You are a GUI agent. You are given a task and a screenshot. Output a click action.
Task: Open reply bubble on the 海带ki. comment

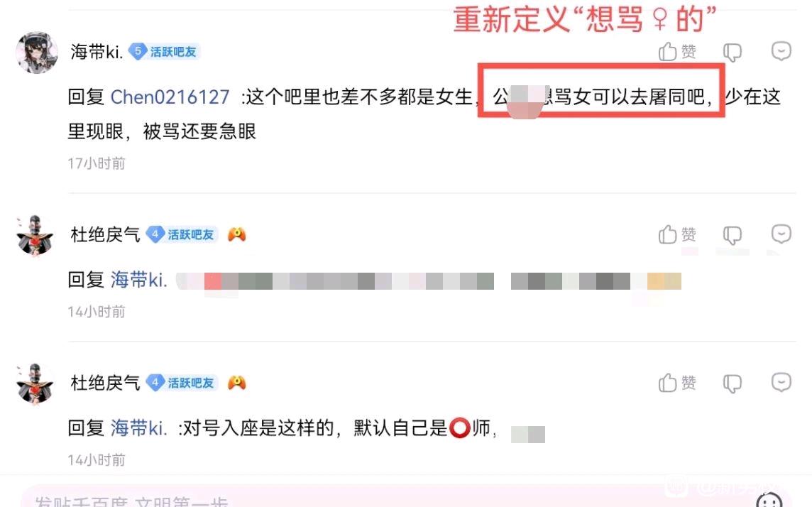(x=781, y=51)
